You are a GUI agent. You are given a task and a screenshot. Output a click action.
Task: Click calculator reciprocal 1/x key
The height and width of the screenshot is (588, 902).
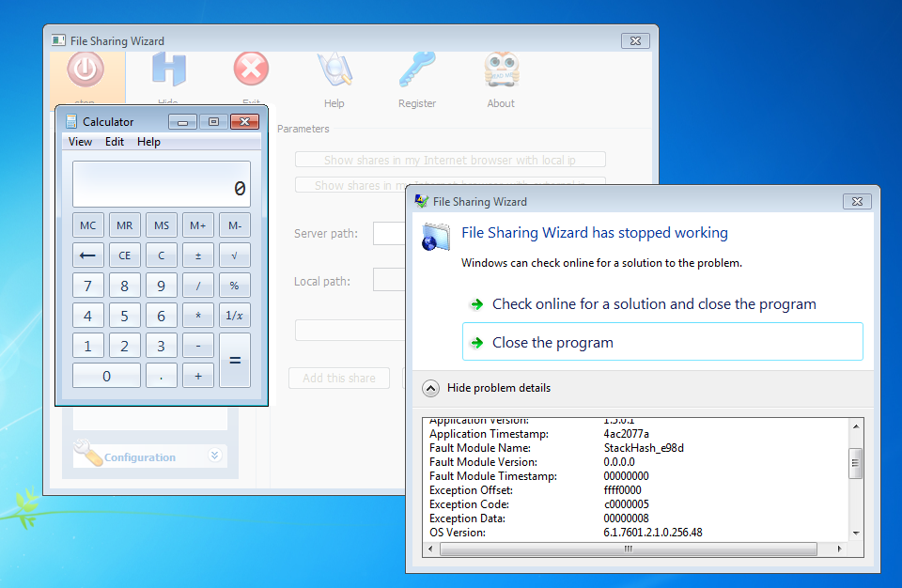235,316
